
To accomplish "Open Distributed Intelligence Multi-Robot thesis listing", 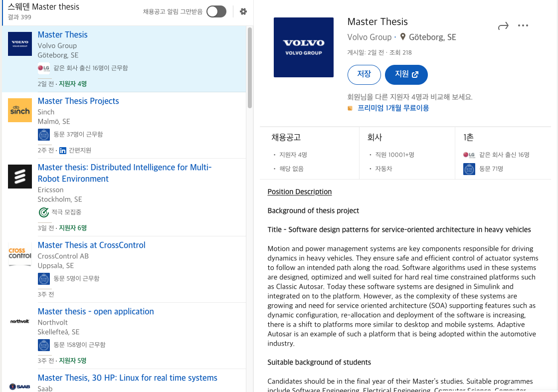I will pos(125,173).
